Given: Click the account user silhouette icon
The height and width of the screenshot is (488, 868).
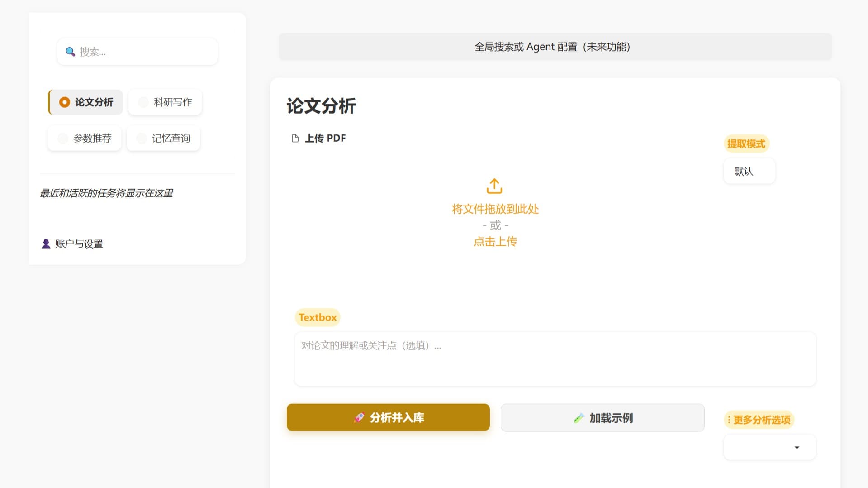Looking at the screenshot, I should [46, 244].
